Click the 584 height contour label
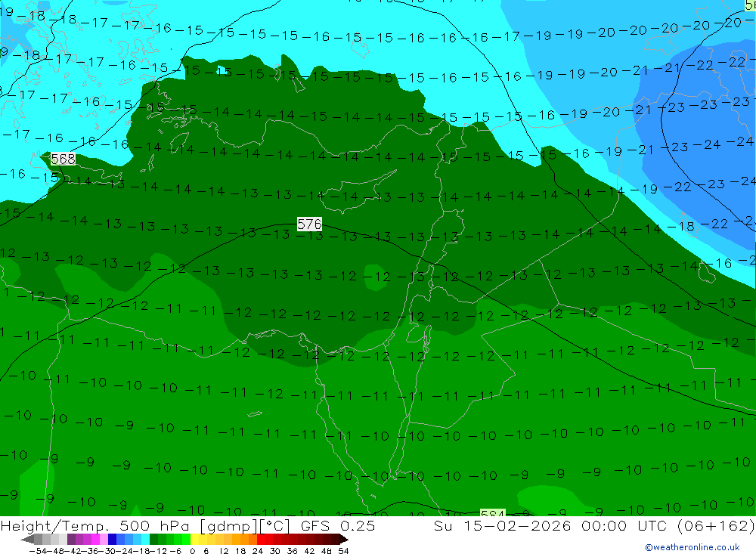This screenshot has width=756, height=554. pyautogui.click(x=493, y=512)
